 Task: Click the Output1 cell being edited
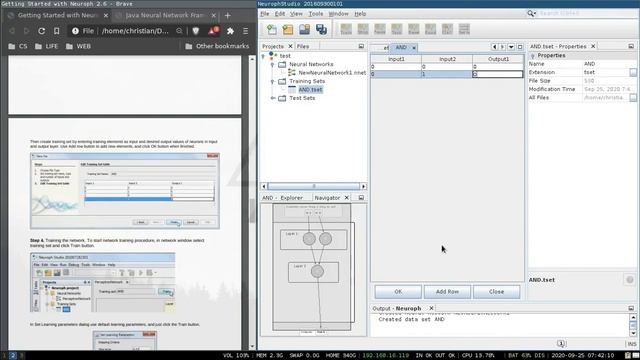(x=498, y=74)
